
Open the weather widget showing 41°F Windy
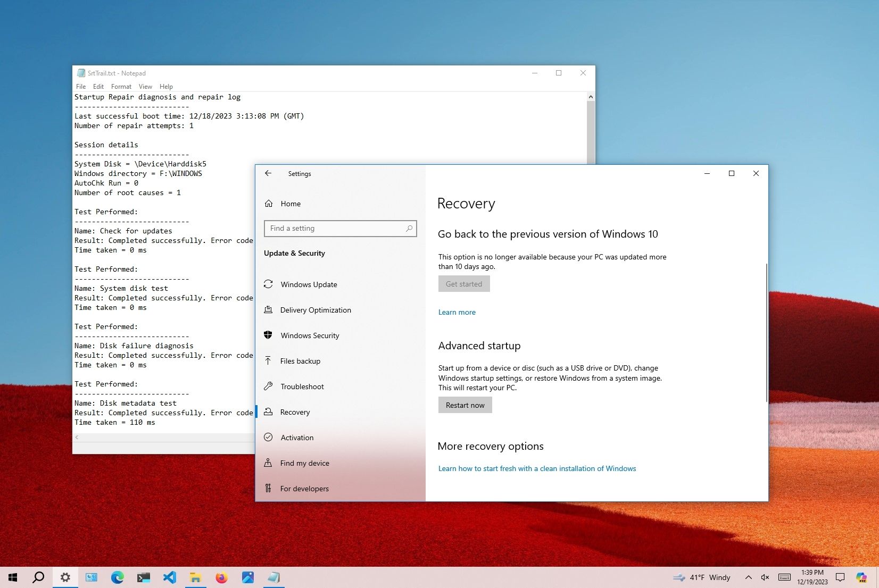click(x=702, y=577)
